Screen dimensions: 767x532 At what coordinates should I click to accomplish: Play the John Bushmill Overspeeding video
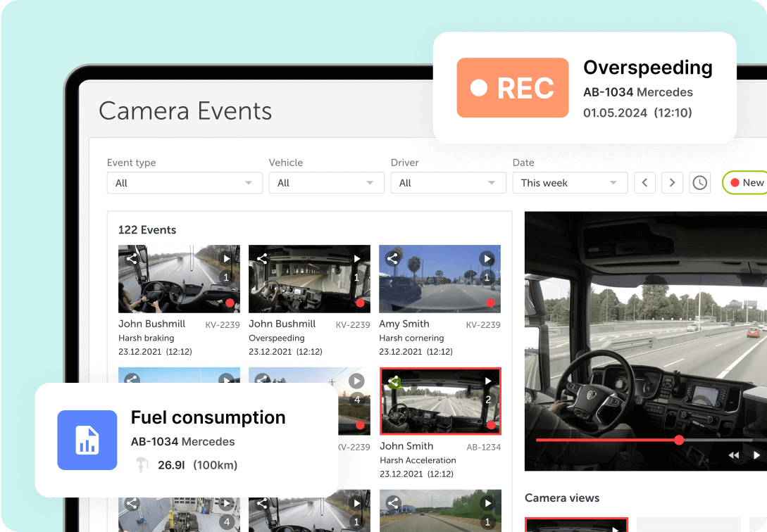coord(357,258)
